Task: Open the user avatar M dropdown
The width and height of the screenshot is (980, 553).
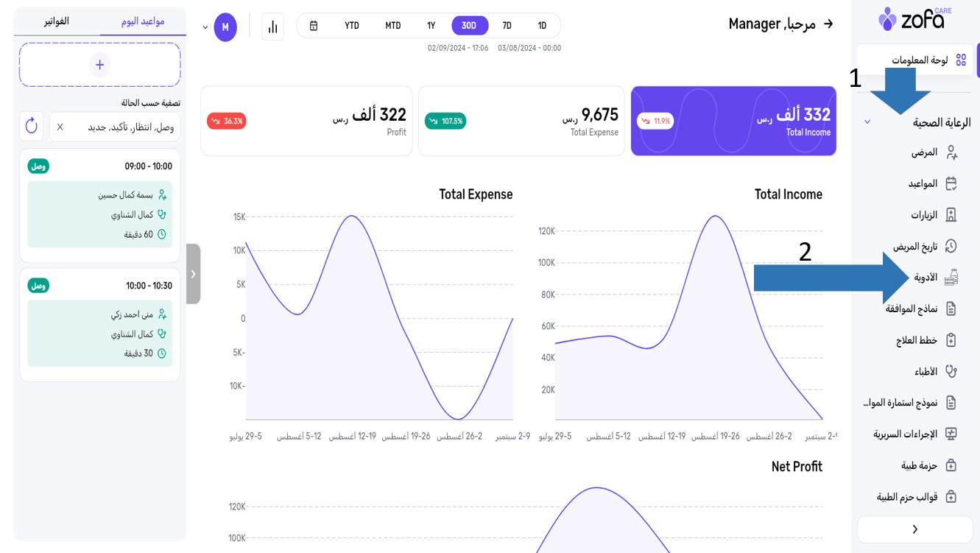Action: pyautogui.click(x=225, y=27)
